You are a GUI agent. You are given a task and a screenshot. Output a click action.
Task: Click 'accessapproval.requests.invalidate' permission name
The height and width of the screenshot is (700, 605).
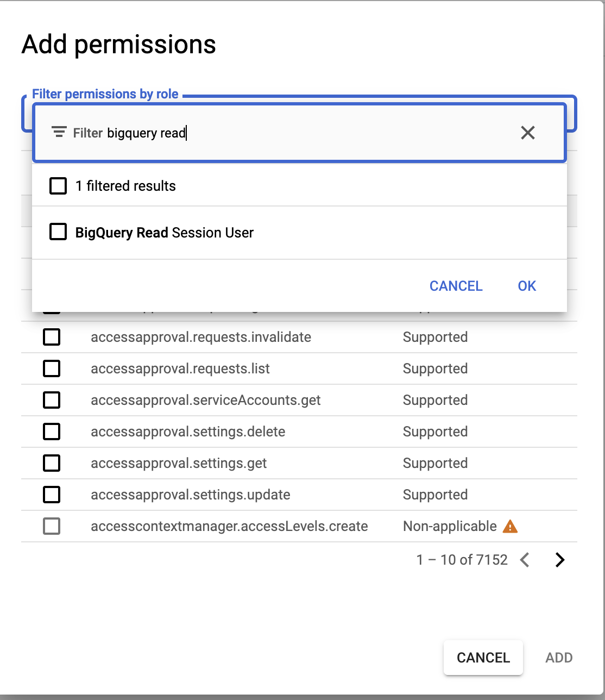[x=201, y=337]
